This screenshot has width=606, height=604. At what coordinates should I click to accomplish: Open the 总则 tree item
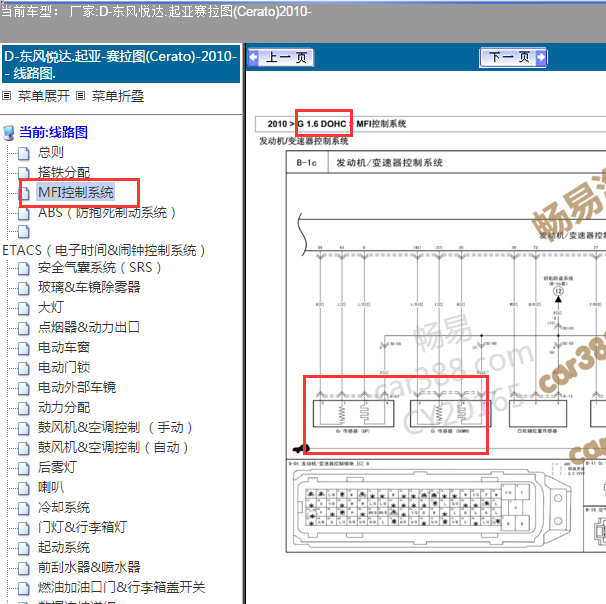pyautogui.click(x=51, y=152)
